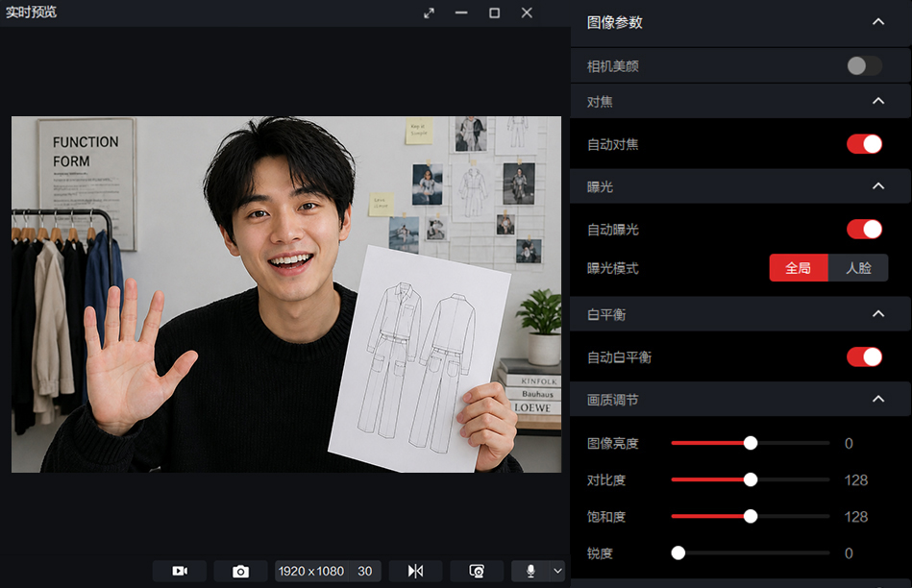Image resolution: width=912 pixels, height=588 pixels.
Task: Turn off the 自动曝光 switch
Action: pyautogui.click(x=864, y=230)
